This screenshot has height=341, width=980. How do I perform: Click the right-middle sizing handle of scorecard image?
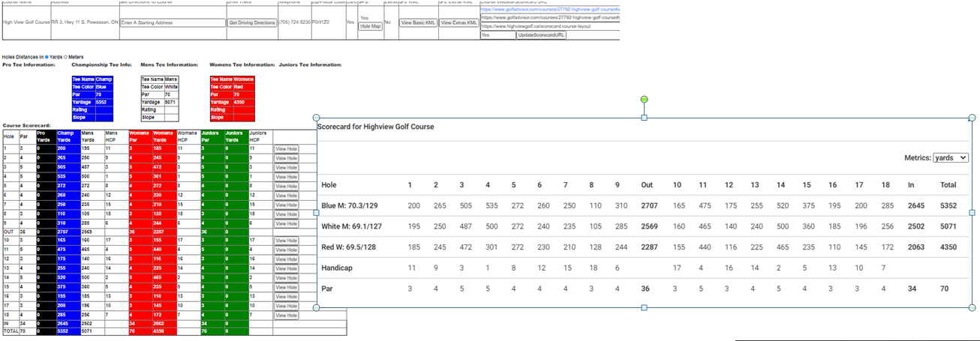click(x=972, y=213)
